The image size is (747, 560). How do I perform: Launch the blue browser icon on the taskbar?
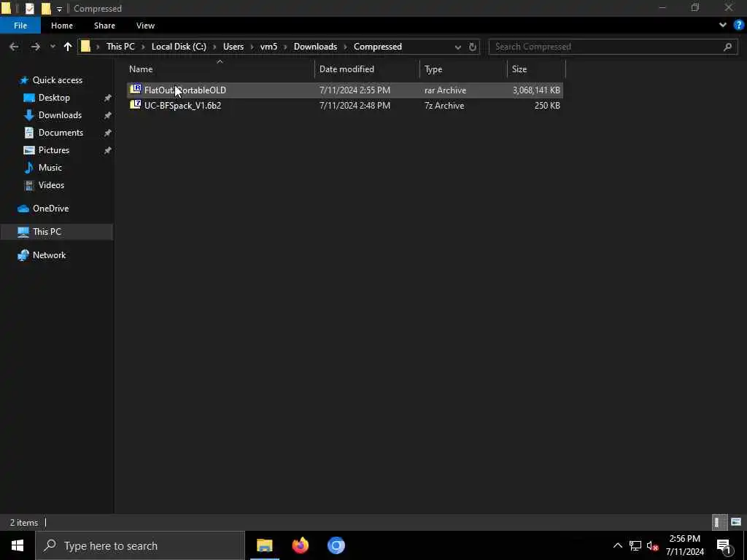point(336,545)
